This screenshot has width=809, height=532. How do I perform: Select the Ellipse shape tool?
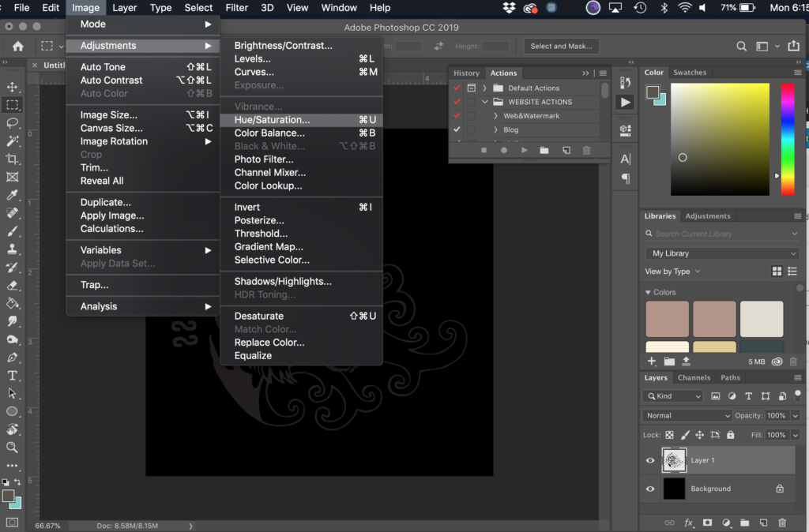[13, 411]
